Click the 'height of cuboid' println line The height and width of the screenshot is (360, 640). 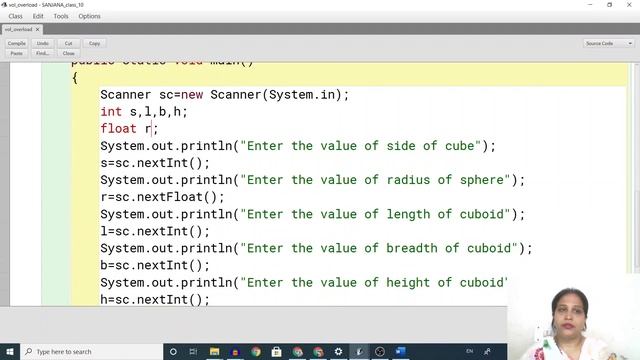tap(304, 282)
